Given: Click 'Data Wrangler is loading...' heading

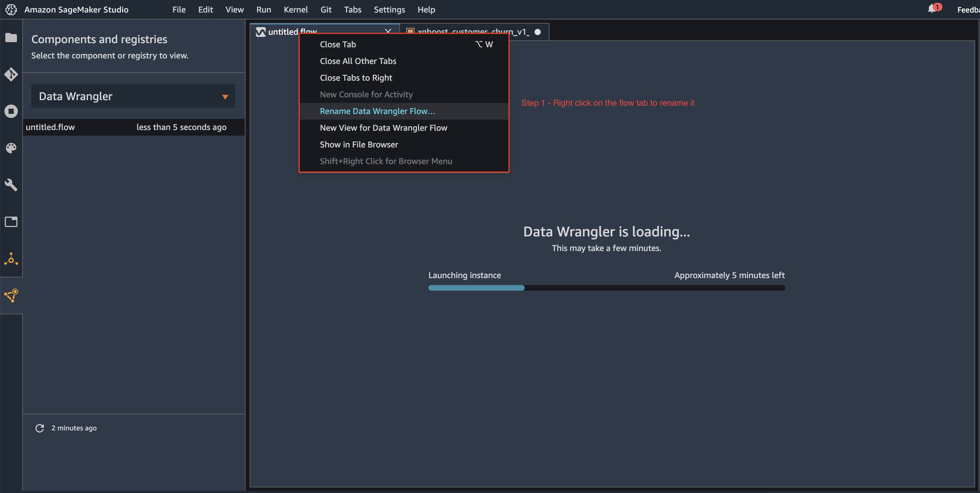Looking at the screenshot, I should pos(607,231).
